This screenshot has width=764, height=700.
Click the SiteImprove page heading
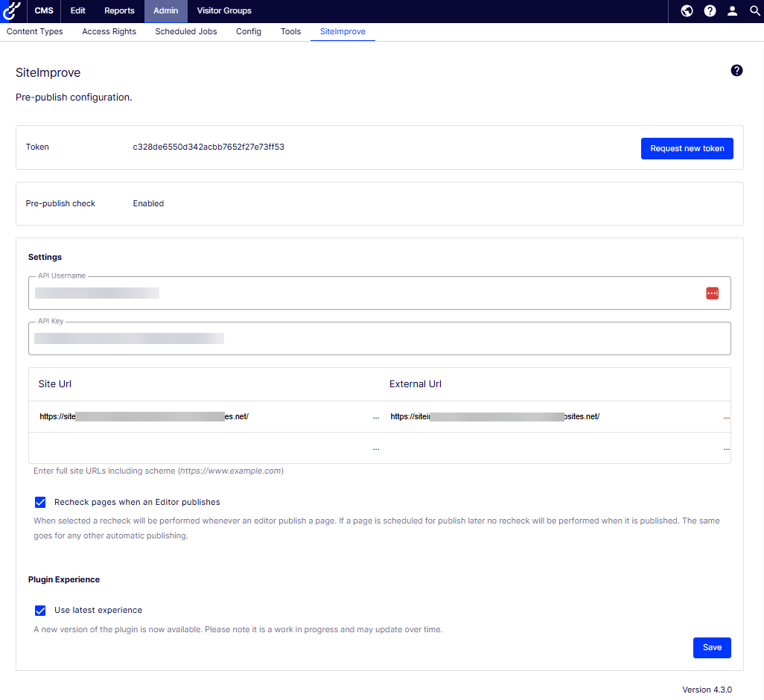48,72
